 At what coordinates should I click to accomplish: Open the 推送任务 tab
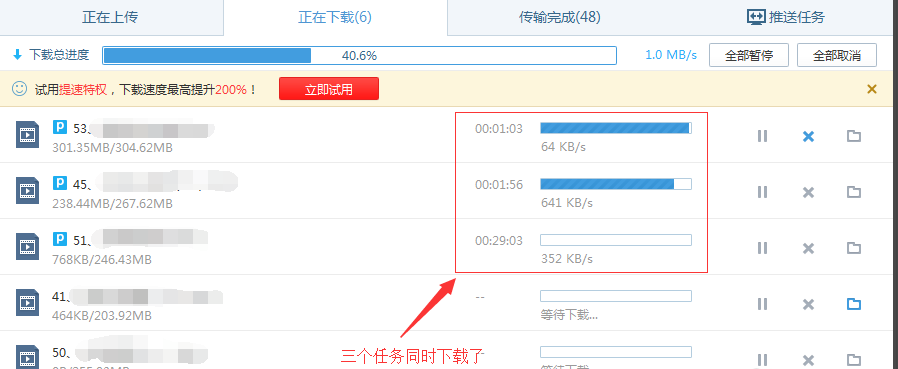[x=786, y=17]
